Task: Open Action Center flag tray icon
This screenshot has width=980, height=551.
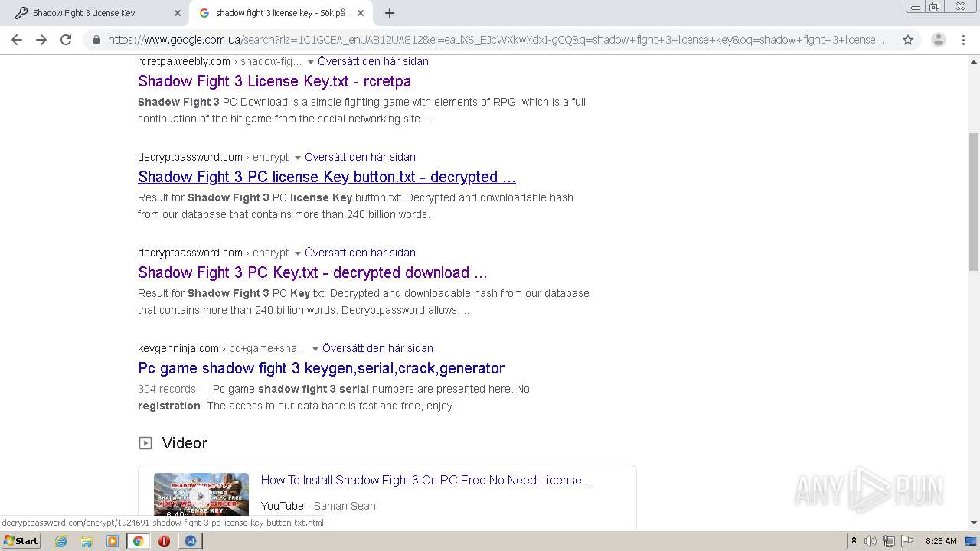Action: point(907,541)
